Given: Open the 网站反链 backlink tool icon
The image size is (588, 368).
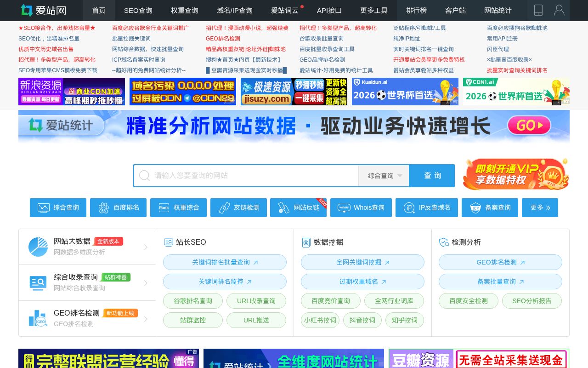Looking at the screenshot, I should 283,207.
